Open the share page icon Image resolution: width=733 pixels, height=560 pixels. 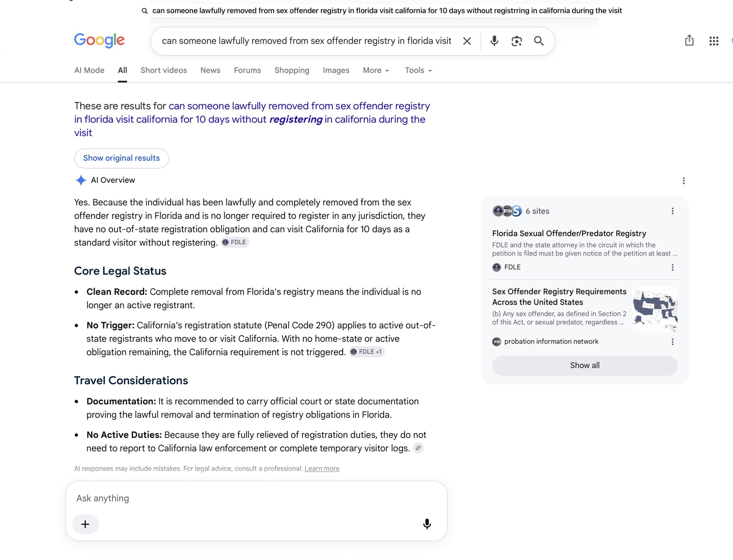click(x=689, y=40)
